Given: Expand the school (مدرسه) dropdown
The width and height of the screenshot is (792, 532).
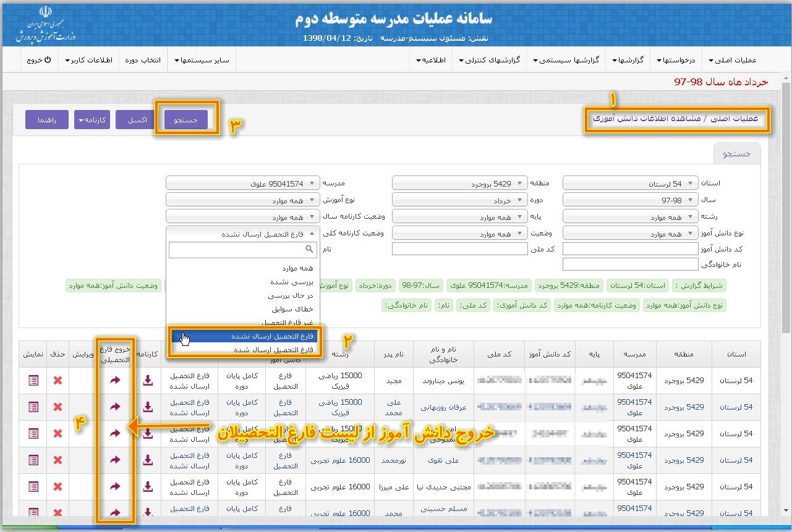Looking at the screenshot, I should (242, 184).
